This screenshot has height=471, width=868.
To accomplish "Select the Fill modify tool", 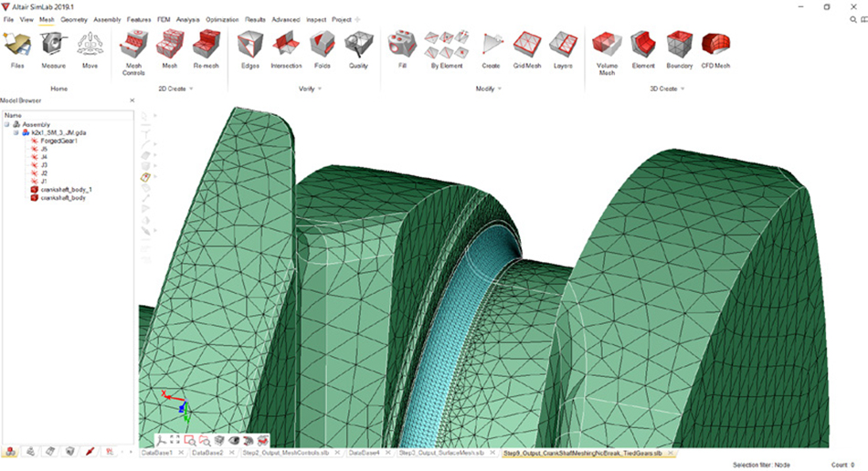I will [x=402, y=50].
